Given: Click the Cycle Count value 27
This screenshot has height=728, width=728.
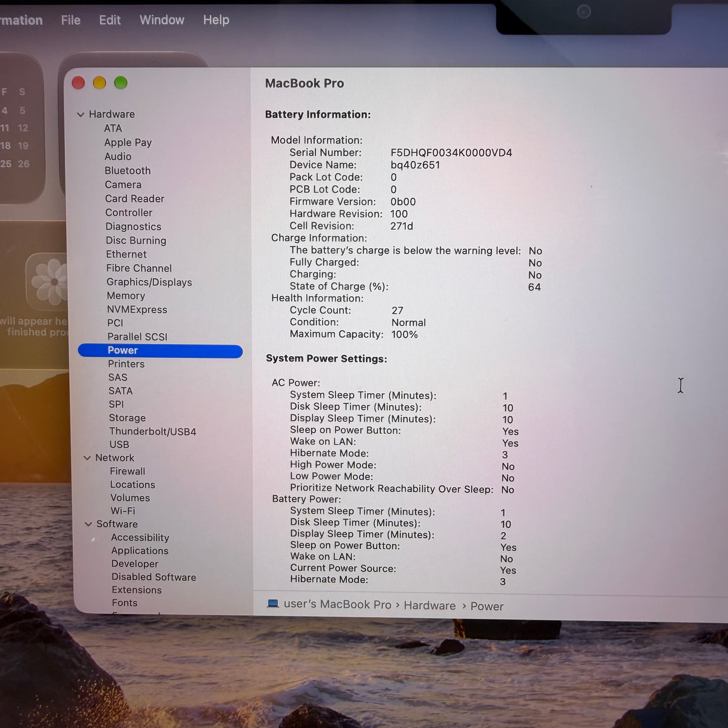Looking at the screenshot, I should (x=397, y=311).
